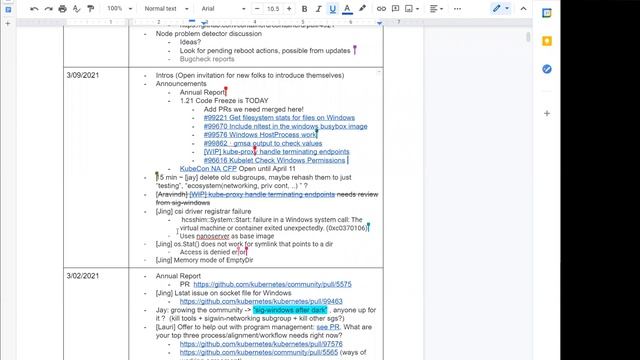This screenshot has height=360, width=640.
Task: Open the community pull 5565 link
Action: 259,352
